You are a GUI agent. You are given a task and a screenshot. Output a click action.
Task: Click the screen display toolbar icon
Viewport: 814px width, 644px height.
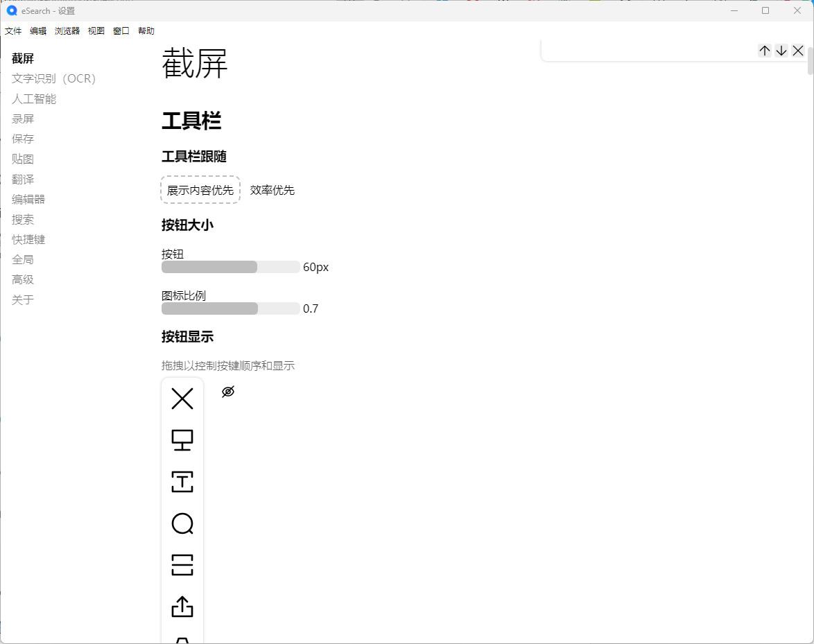tap(182, 440)
